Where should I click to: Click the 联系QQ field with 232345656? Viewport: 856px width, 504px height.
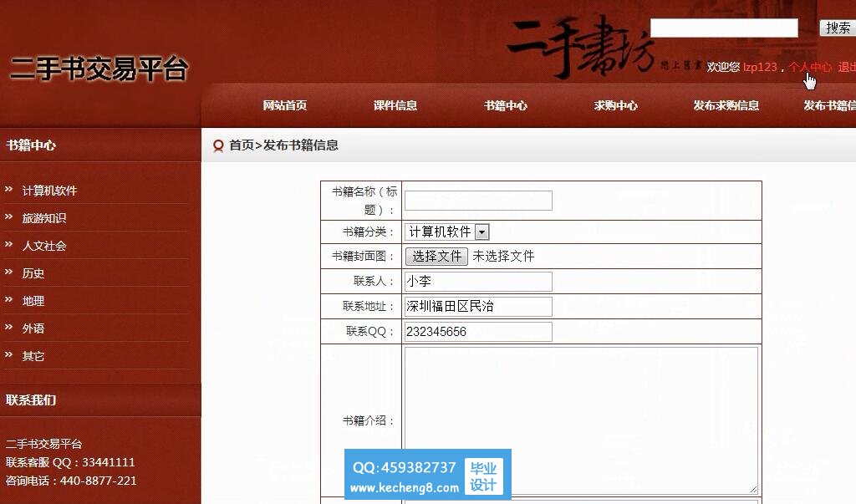click(x=478, y=332)
